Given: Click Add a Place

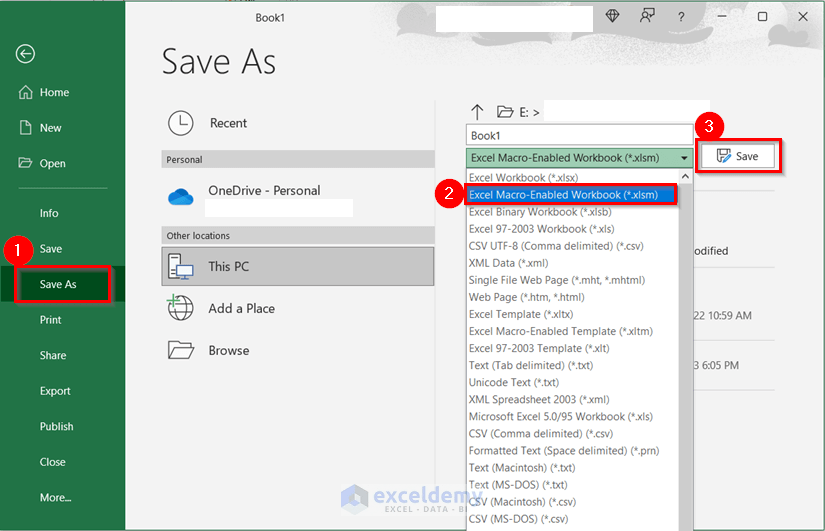Looking at the screenshot, I should [x=298, y=308].
